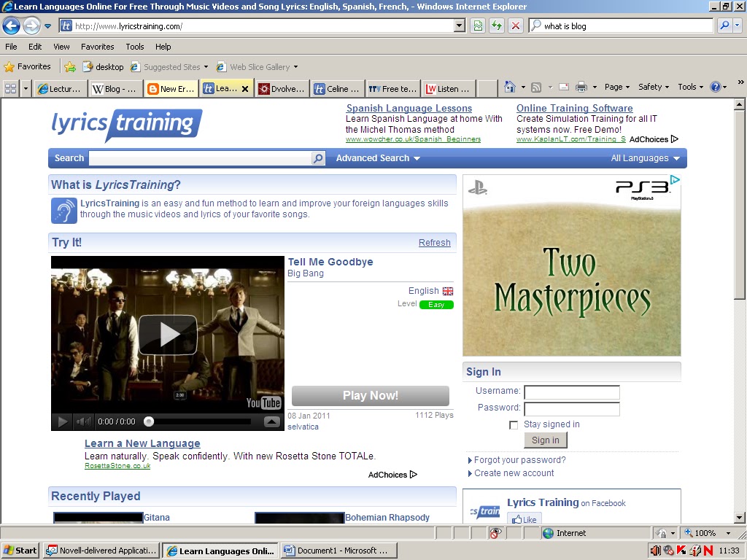
Task: Open the Safety menu dropdown
Action: [654, 87]
